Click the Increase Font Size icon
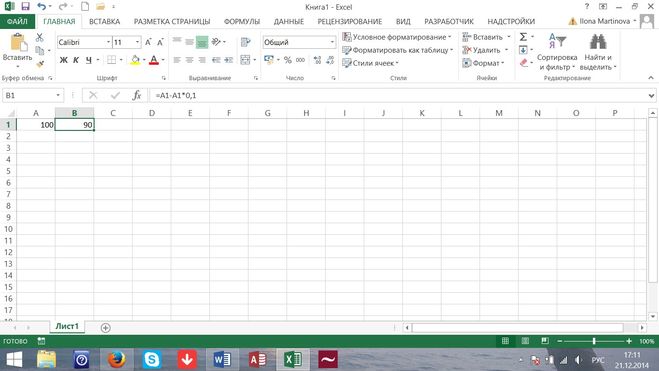 pyautogui.click(x=148, y=42)
